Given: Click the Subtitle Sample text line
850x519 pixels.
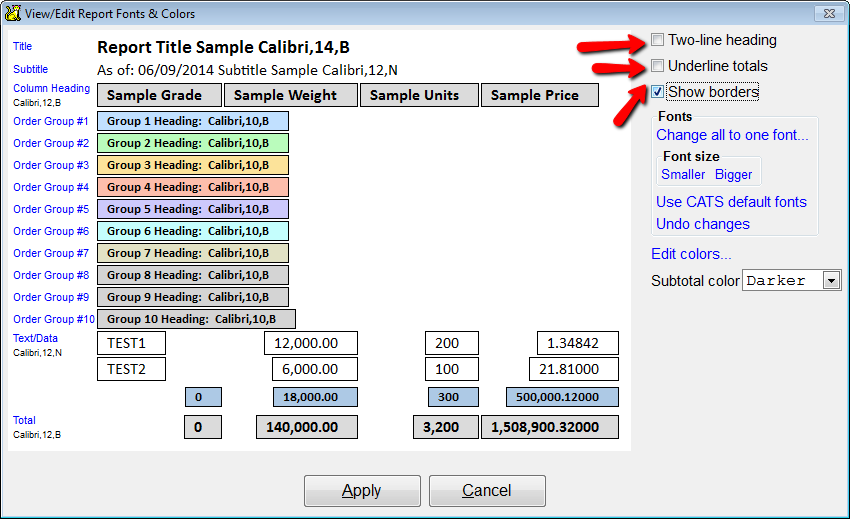Looking at the screenshot, I should (x=247, y=70).
